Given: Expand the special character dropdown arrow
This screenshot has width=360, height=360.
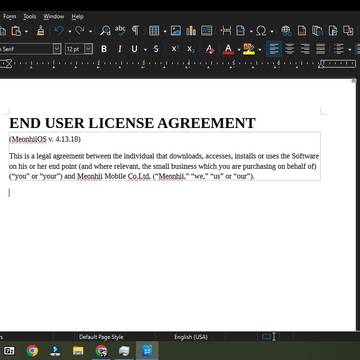Looking at the screenshot, I should 272,31.
